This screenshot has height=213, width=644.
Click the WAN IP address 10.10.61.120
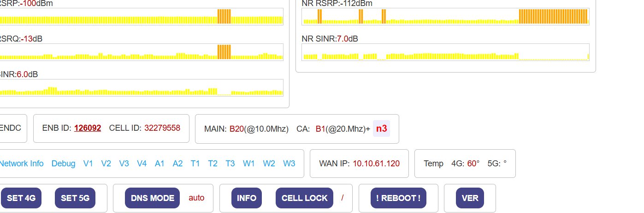pyautogui.click(x=376, y=164)
